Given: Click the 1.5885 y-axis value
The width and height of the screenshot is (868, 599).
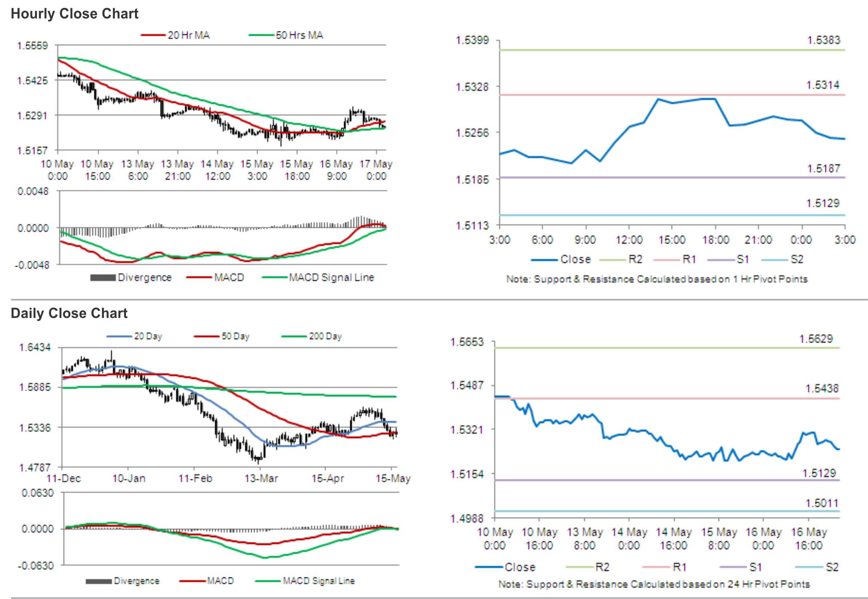Looking at the screenshot, I should click(35, 387).
